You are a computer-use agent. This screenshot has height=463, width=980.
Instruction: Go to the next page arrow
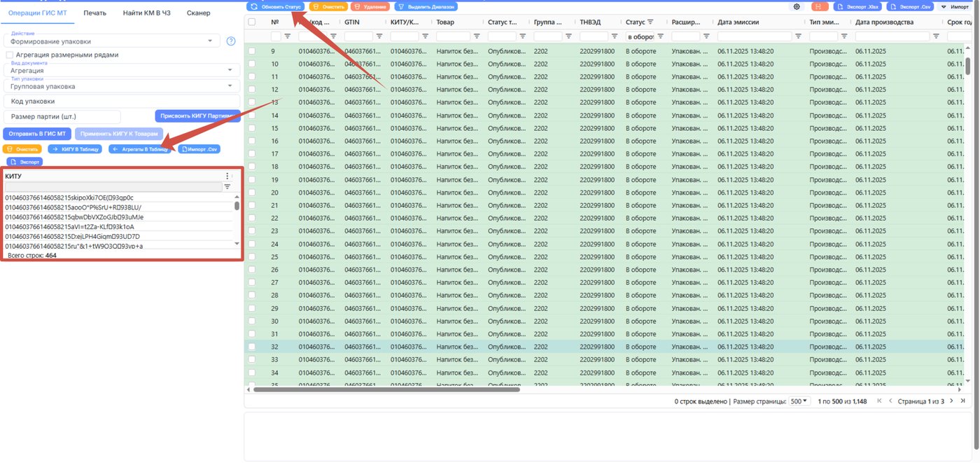[x=951, y=401]
